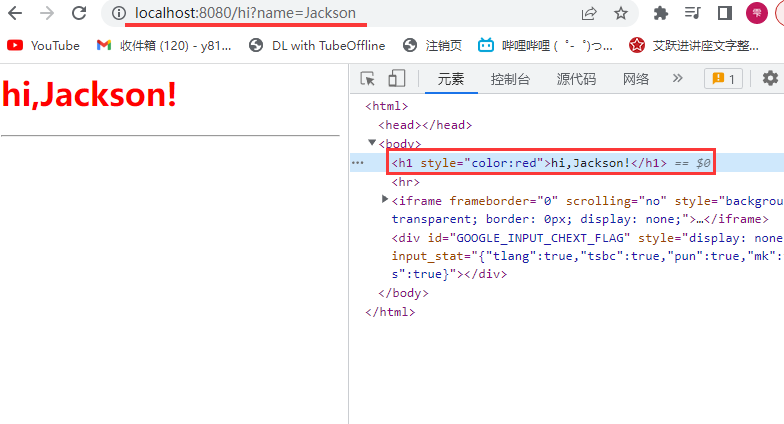
Task: Toggle the device toolbar emulation icon
Action: pyautogui.click(x=396, y=79)
